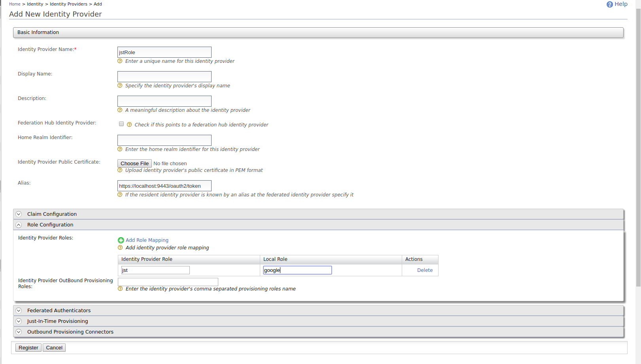Image resolution: width=641 pixels, height=364 pixels.
Task: Click the green Add Role Mapping plus icon
Action: pyautogui.click(x=121, y=240)
